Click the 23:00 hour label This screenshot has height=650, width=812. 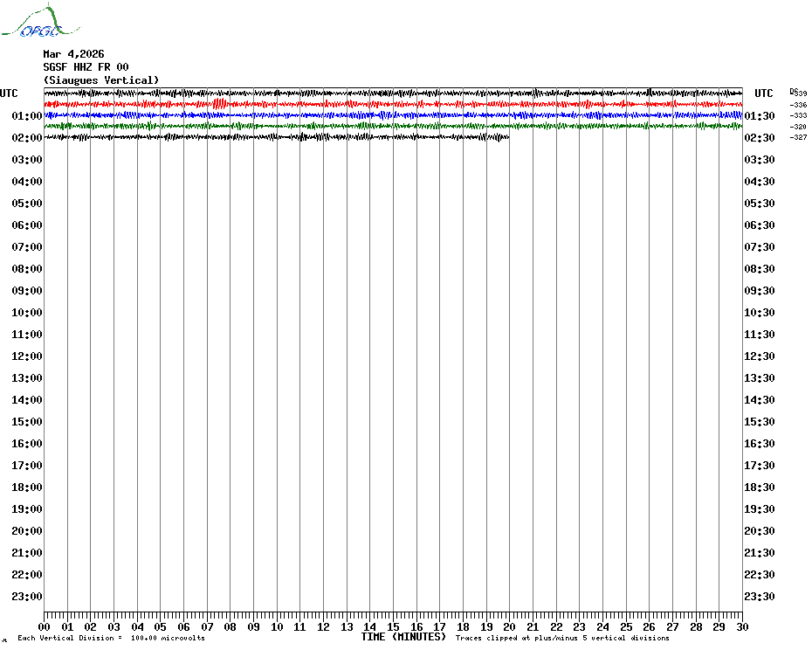click(27, 596)
